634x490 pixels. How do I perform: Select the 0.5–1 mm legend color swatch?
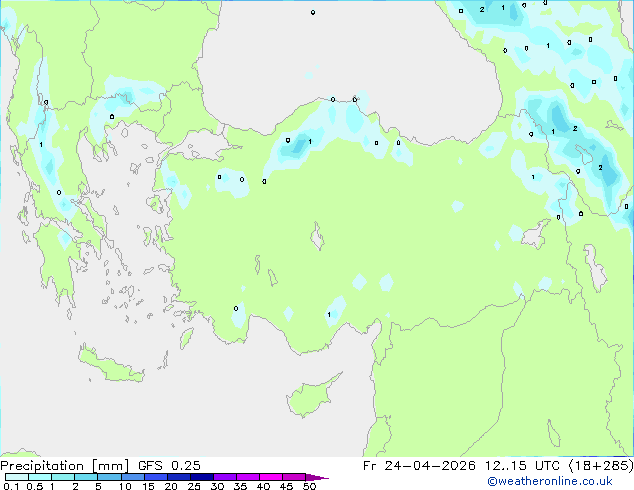[x=40, y=477]
